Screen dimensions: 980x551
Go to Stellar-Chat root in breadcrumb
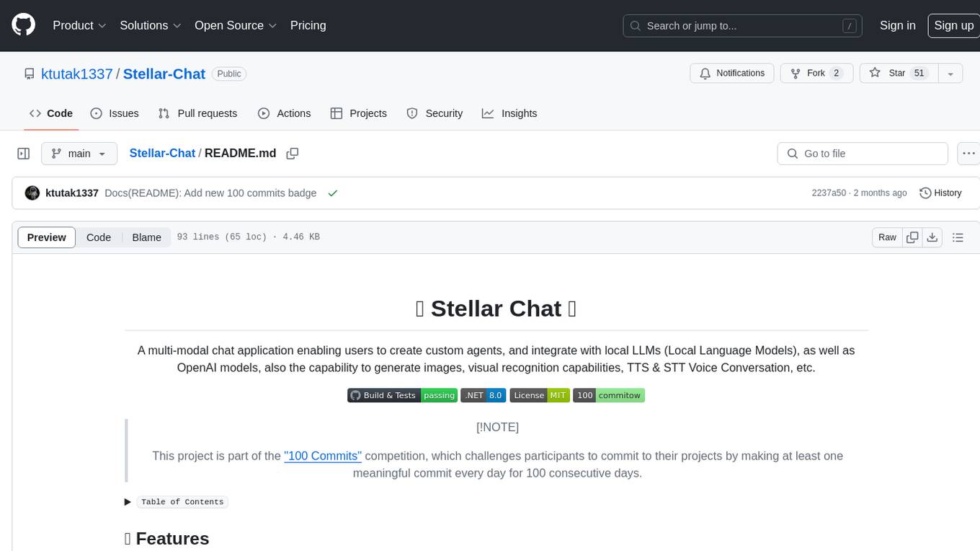(x=162, y=153)
